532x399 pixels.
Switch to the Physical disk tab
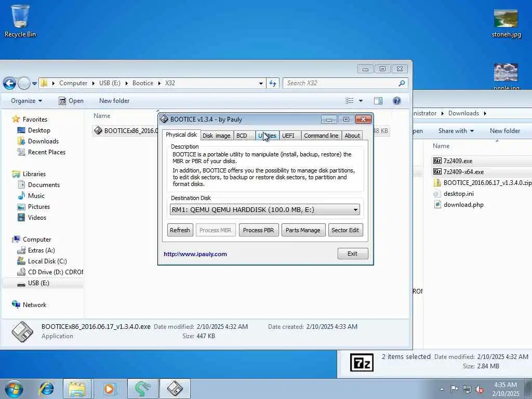[181, 135]
